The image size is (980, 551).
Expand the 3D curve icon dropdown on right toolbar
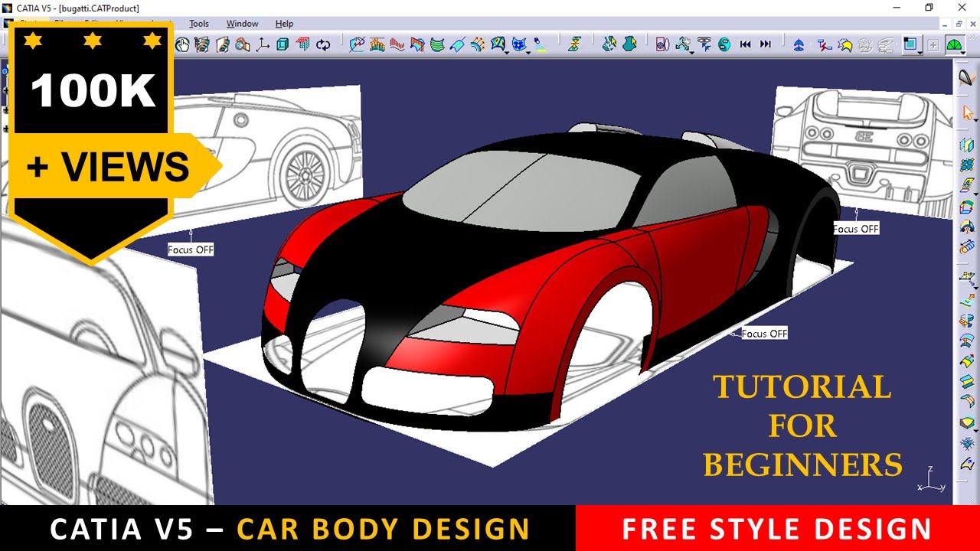click(975, 289)
